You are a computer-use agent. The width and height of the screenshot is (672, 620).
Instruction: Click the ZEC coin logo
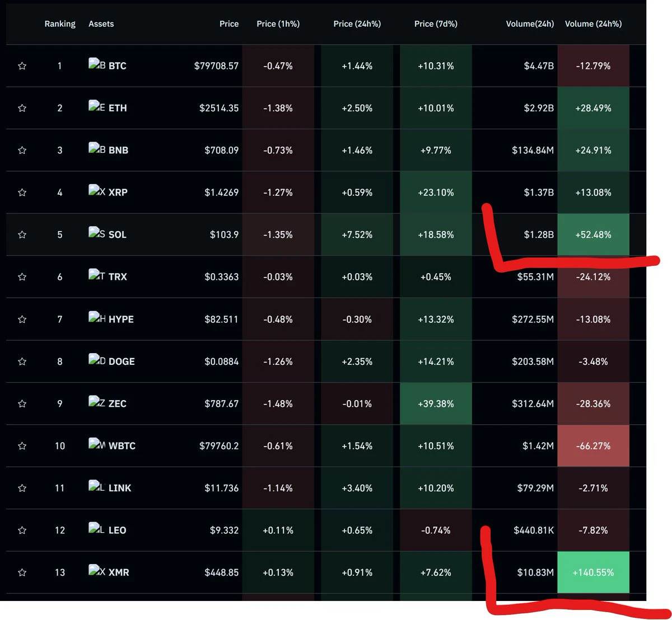click(x=97, y=402)
